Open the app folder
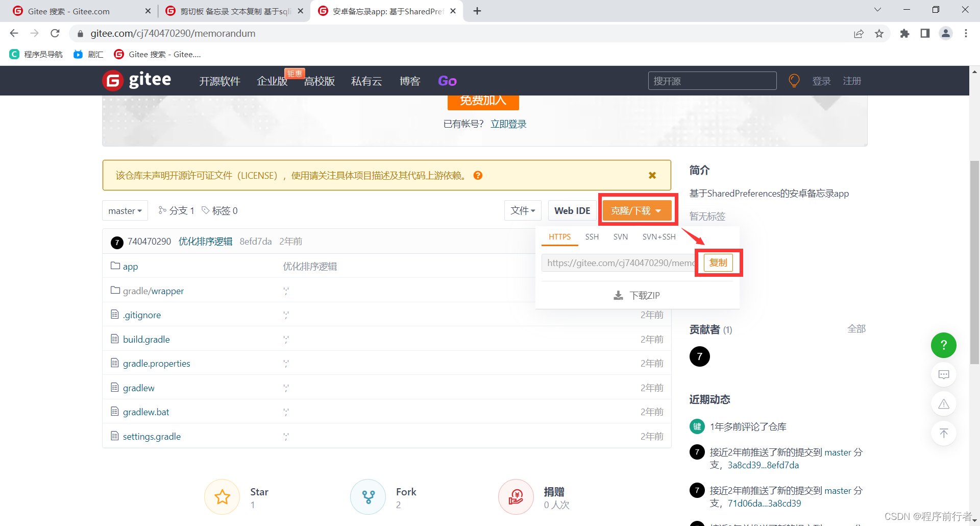980x526 pixels. point(130,267)
